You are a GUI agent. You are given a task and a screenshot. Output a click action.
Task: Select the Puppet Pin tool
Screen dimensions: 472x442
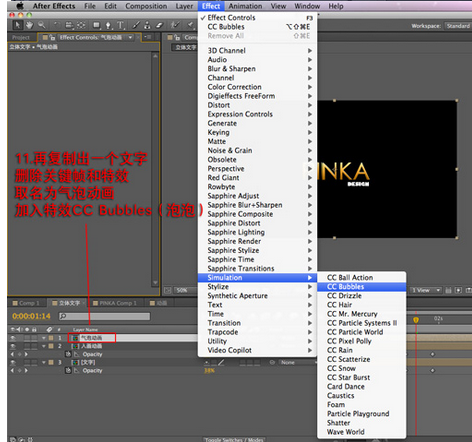tap(190, 25)
